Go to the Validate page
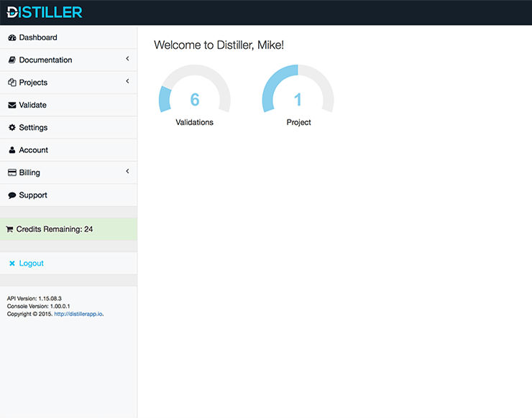Screen dimensions: 532x418 (68, 105)
